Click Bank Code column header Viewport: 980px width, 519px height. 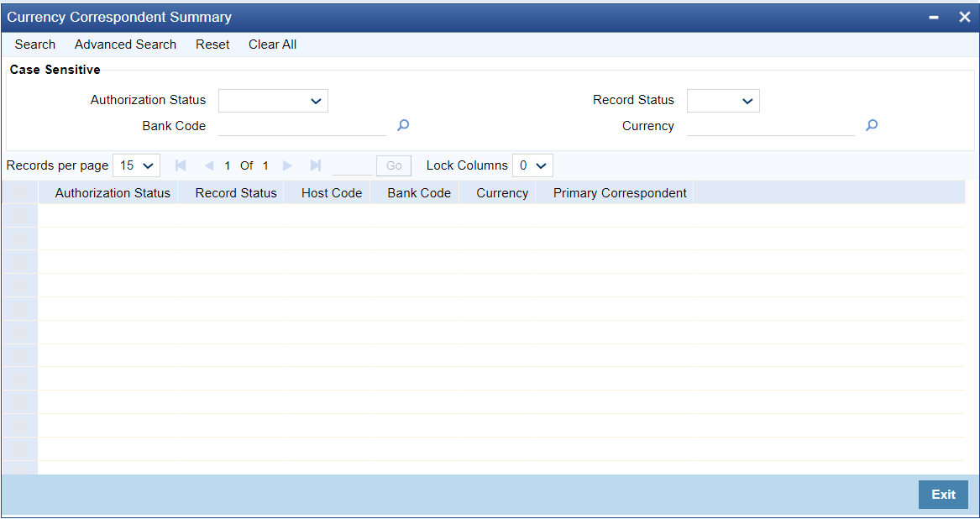[x=419, y=193]
